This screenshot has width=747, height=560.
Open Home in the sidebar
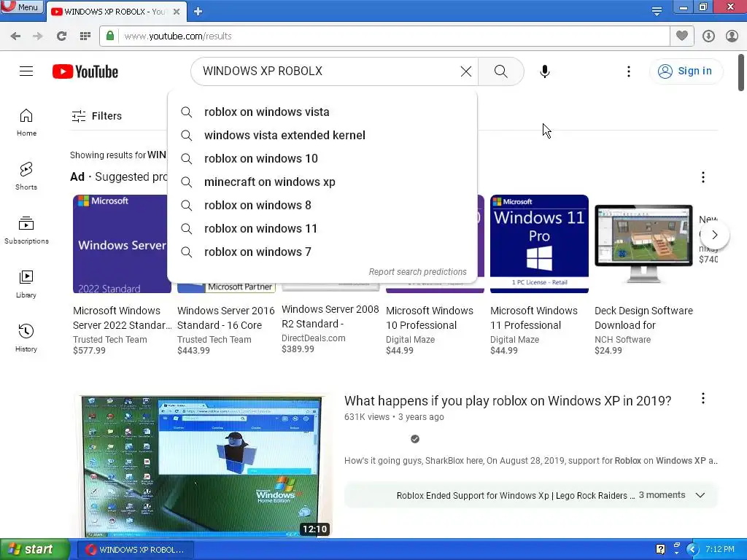pos(26,122)
